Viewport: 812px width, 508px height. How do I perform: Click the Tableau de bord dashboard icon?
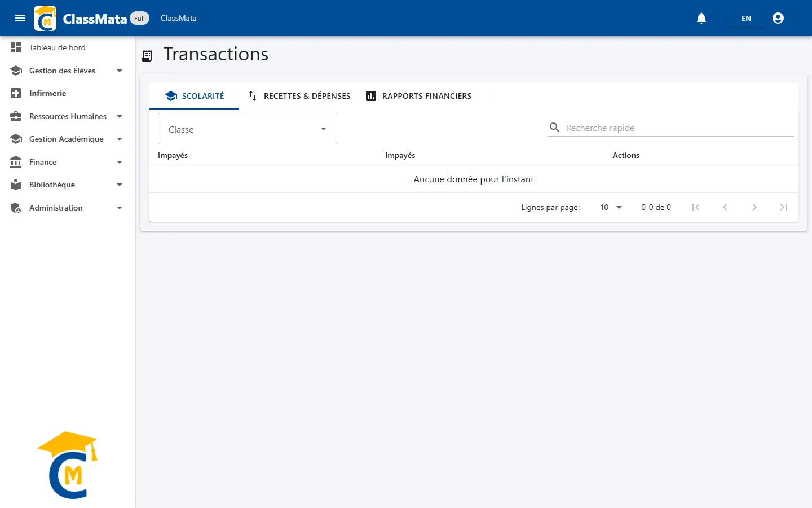coord(16,47)
